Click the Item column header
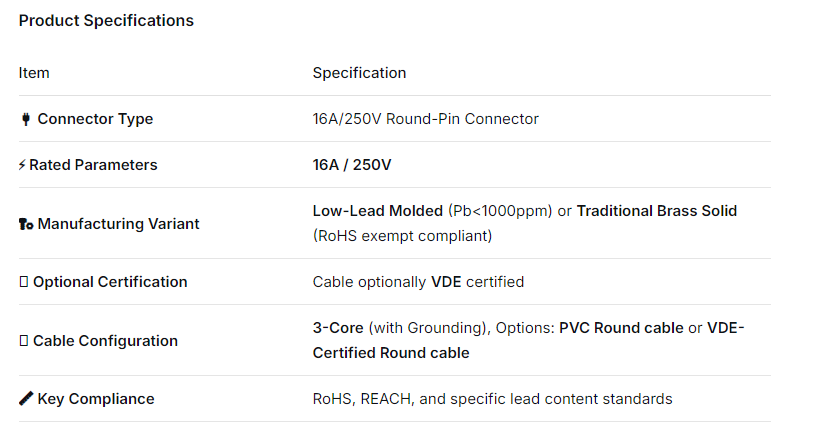Viewport: 815px width, 434px height. 34,73
